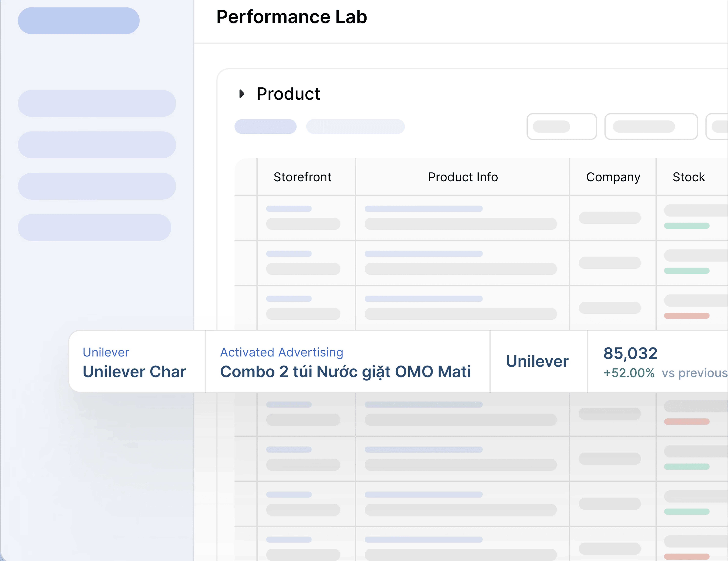Open Combo 2 túi Nước giặt OMO product
728x561 pixels.
pos(345,372)
